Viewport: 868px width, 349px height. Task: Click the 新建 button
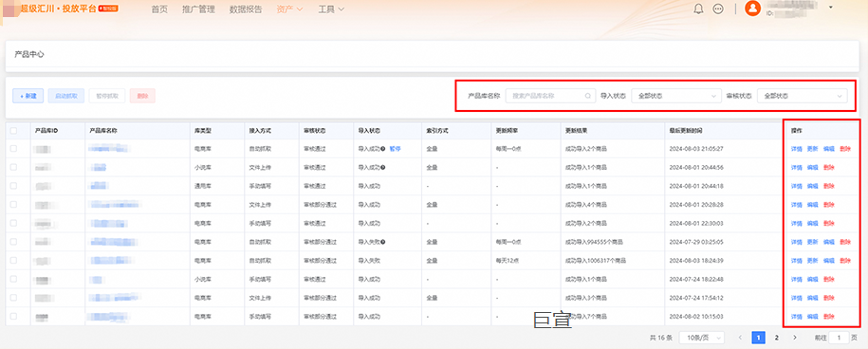(28, 96)
